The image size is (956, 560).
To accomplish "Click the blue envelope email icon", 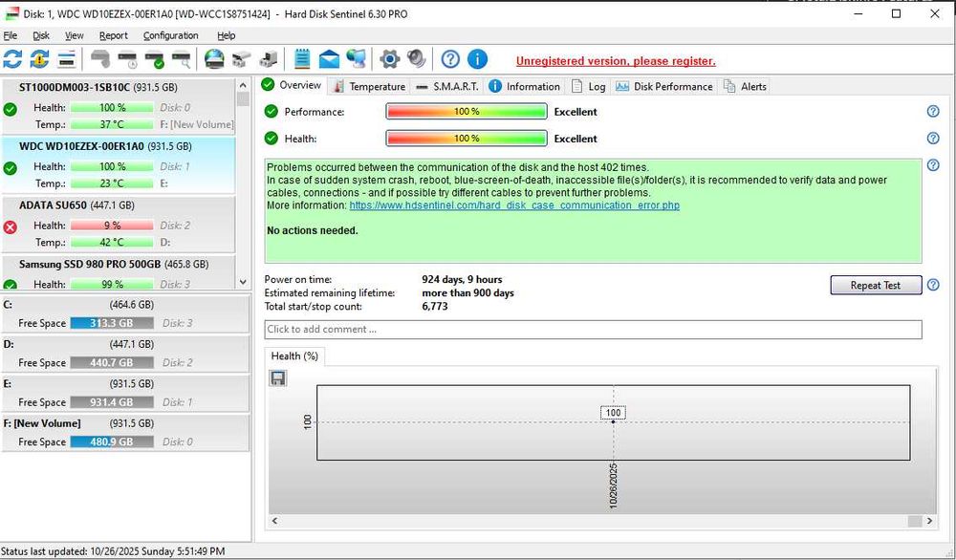I will [329, 59].
